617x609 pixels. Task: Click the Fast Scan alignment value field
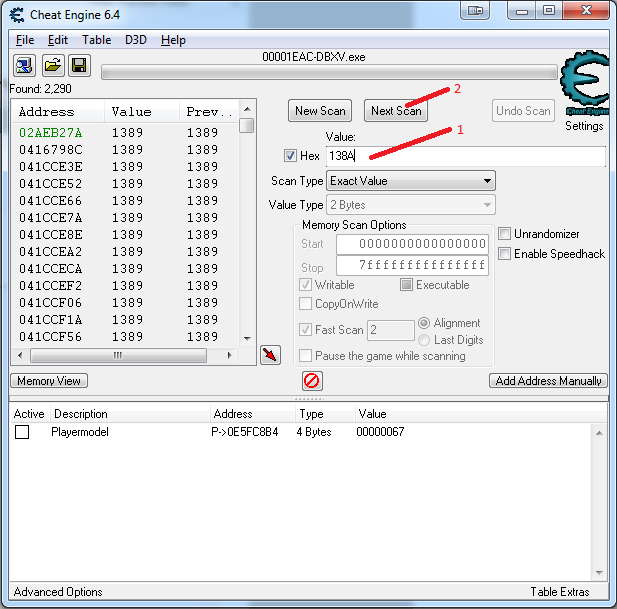tap(391, 330)
